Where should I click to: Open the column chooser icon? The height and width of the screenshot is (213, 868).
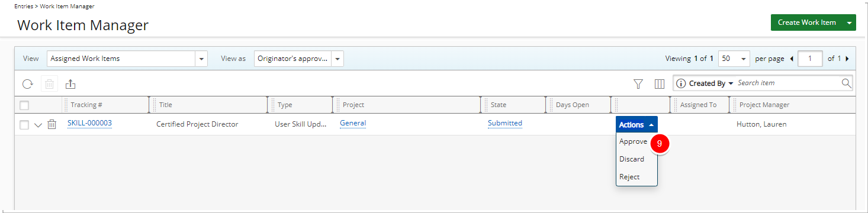click(660, 84)
